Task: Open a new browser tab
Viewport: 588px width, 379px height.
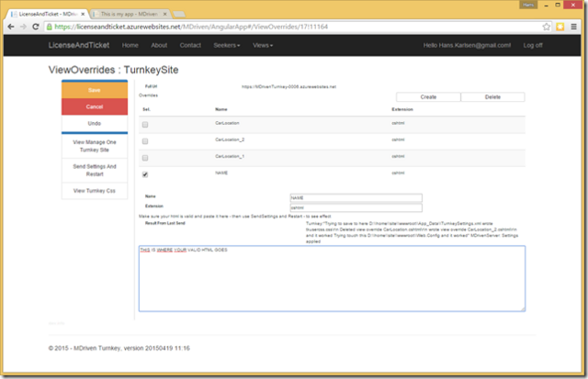Action: coord(179,15)
